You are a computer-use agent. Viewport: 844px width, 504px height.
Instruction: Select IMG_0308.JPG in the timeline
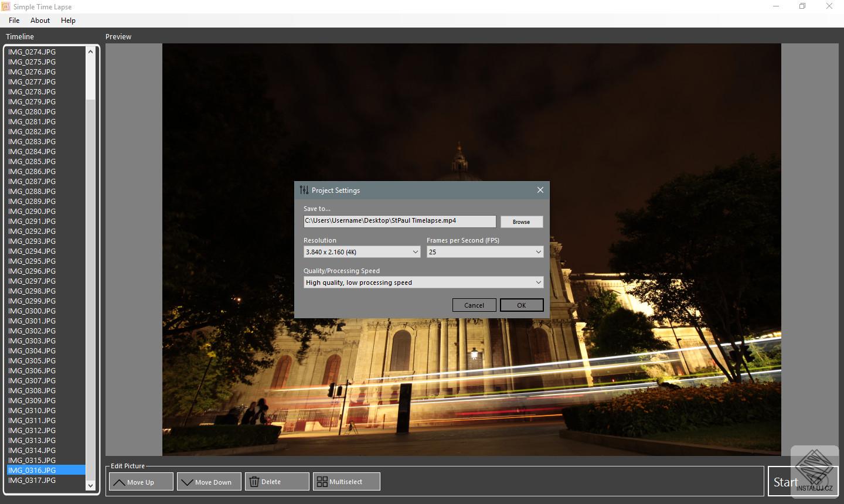[46, 390]
